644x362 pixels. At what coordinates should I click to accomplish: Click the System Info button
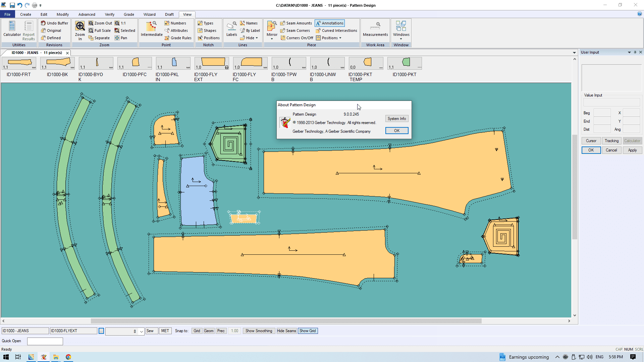[x=396, y=119]
